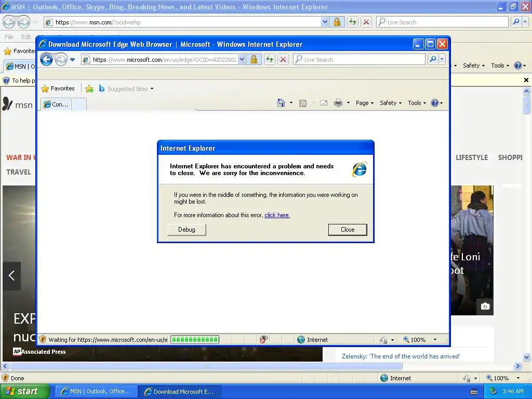Viewport: 532px width, 399px height.
Task: Open a new tab in front window
Action: click(x=79, y=104)
